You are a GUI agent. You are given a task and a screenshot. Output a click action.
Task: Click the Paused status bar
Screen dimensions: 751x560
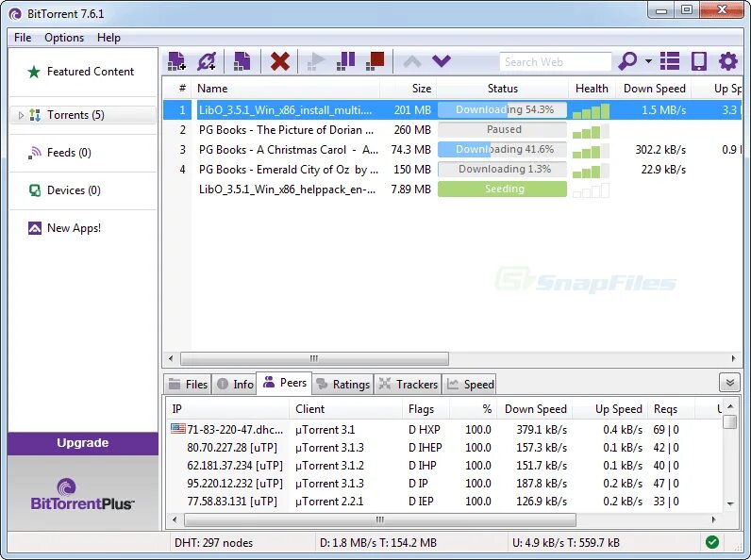click(x=503, y=130)
